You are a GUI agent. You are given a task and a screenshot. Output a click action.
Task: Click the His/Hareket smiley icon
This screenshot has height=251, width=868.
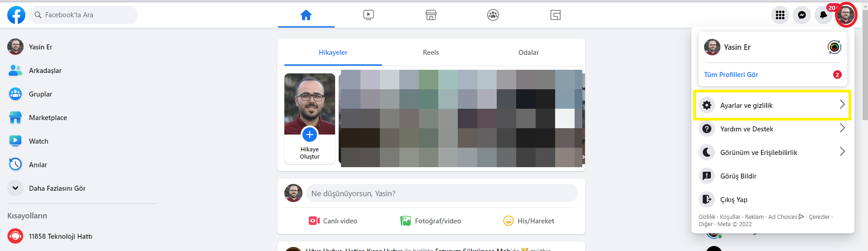(508, 221)
